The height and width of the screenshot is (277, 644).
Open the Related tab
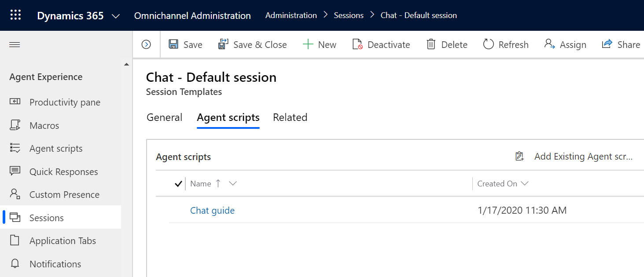pyautogui.click(x=290, y=117)
